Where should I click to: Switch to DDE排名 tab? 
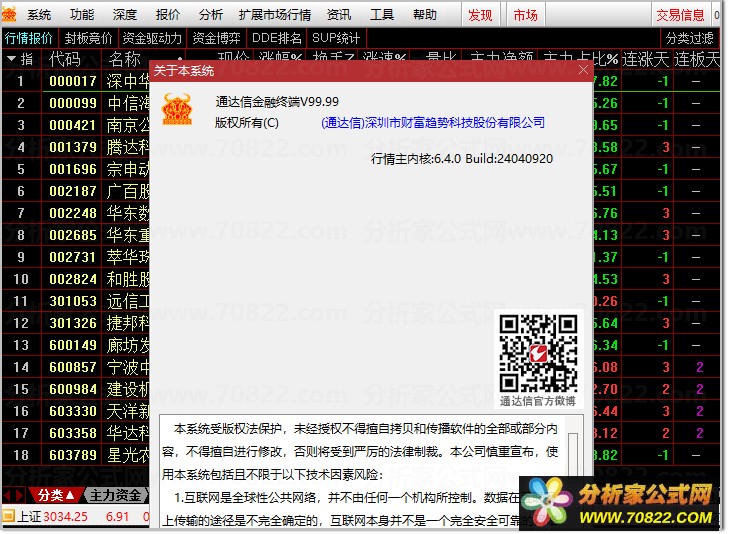click(277, 38)
